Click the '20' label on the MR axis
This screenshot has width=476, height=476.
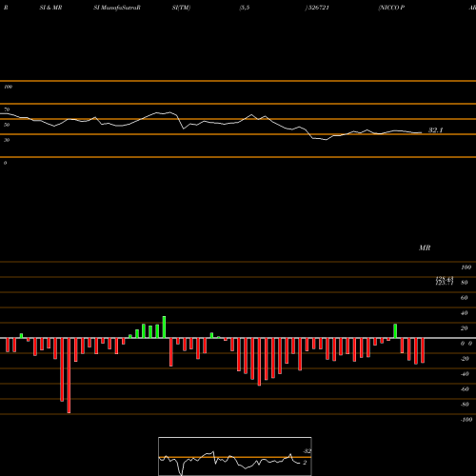[x=465, y=328]
